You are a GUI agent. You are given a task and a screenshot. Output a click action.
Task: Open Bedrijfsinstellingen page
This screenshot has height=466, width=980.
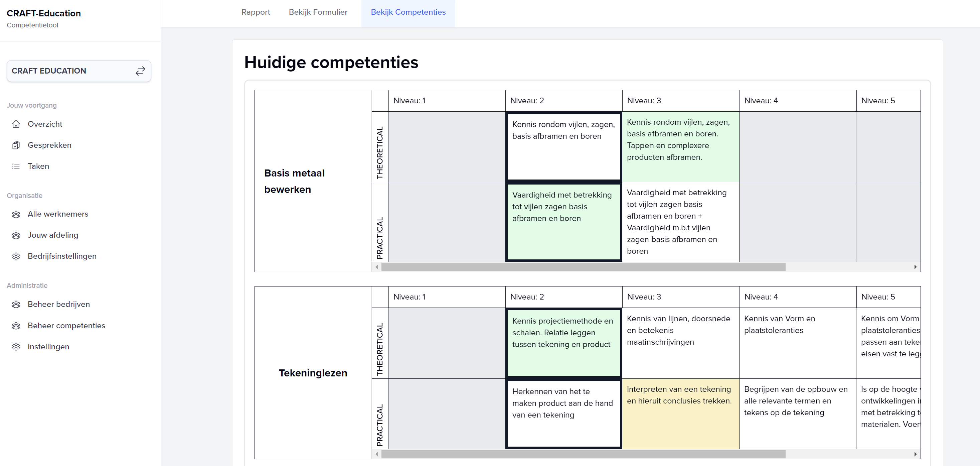62,256
